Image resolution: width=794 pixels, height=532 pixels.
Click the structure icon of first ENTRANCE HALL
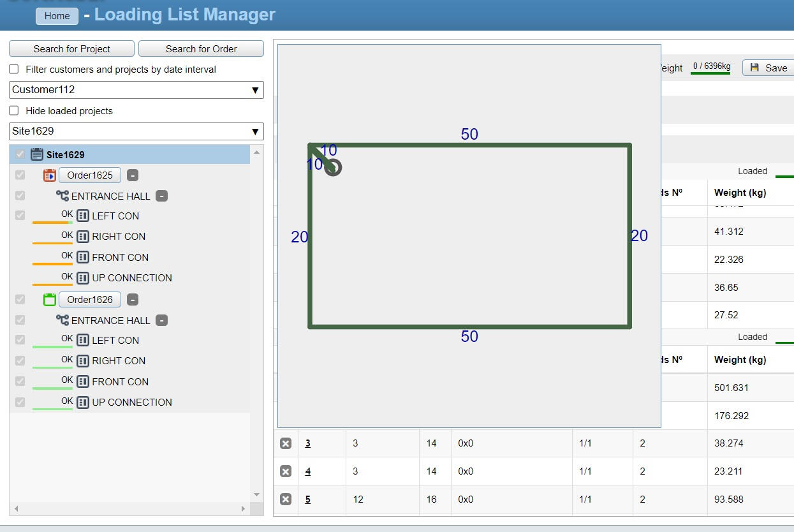pos(62,196)
